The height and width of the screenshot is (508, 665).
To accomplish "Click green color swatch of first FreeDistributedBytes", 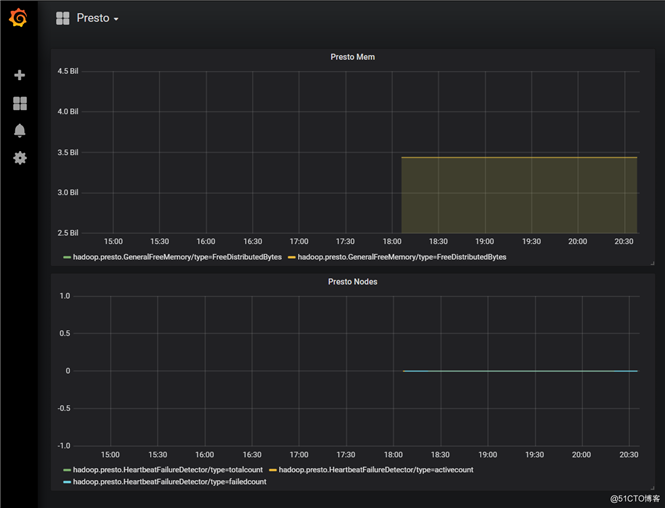I will (x=67, y=257).
